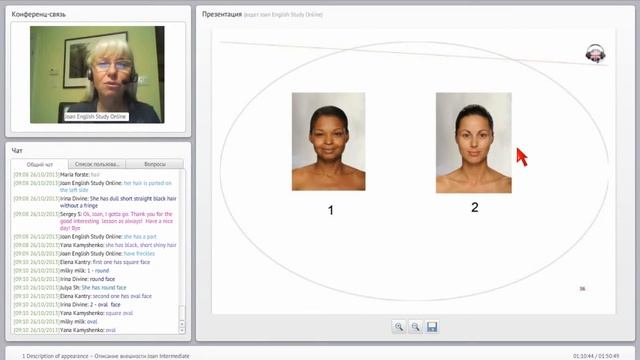Open the Список пользователей tab
Image resolution: width=640 pixels, height=360 pixels.
(x=97, y=164)
